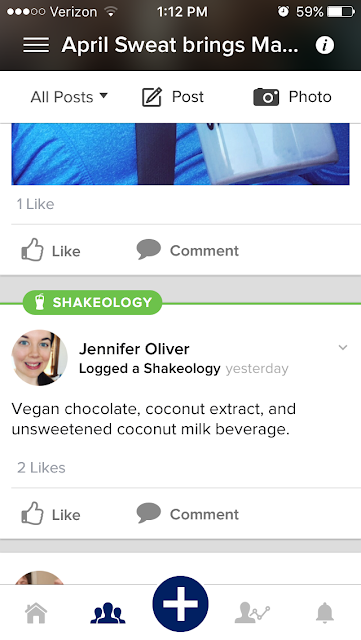The image size is (361, 640).
Task: Select the Groups tab icon
Action: 108,613
